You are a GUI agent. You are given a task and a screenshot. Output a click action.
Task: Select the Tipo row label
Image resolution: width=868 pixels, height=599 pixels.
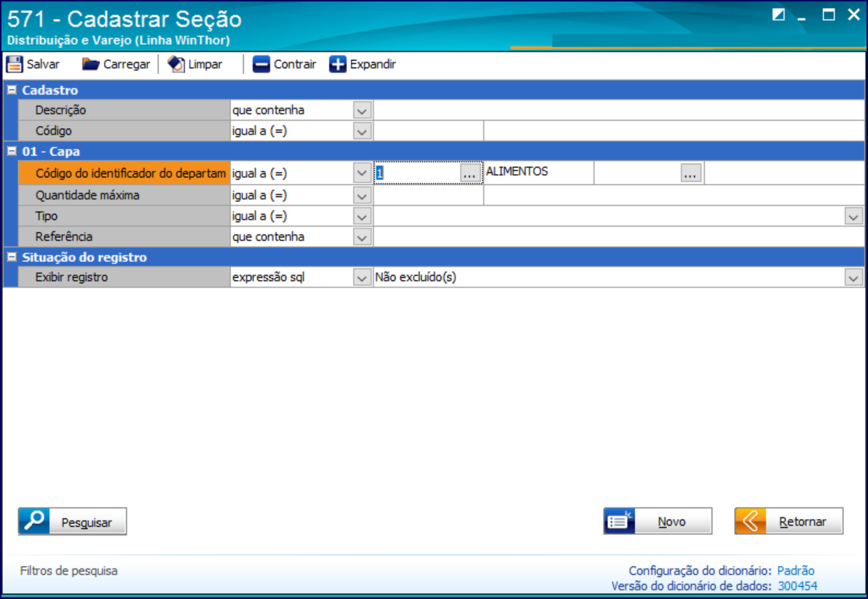pos(125,216)
